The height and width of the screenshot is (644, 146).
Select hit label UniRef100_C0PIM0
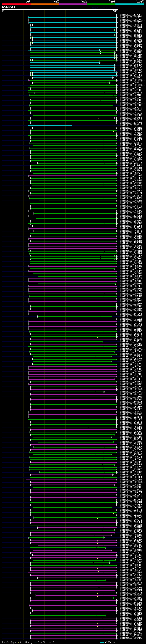(131, 52)
